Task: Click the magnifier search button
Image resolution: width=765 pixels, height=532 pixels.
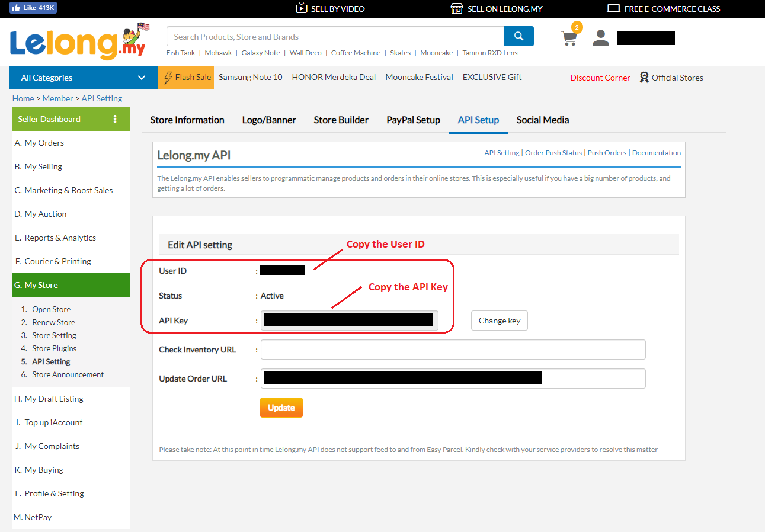Action: pos(518,36)
